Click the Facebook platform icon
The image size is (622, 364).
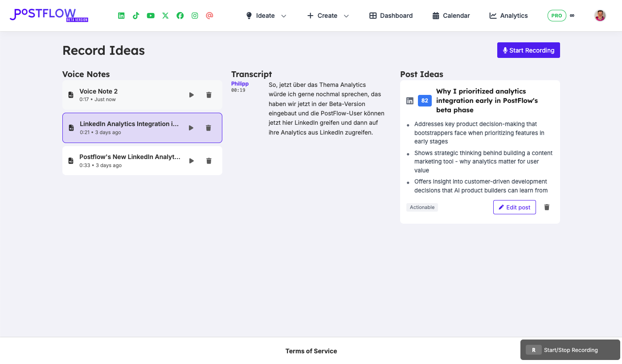click(x=180, y=15)
